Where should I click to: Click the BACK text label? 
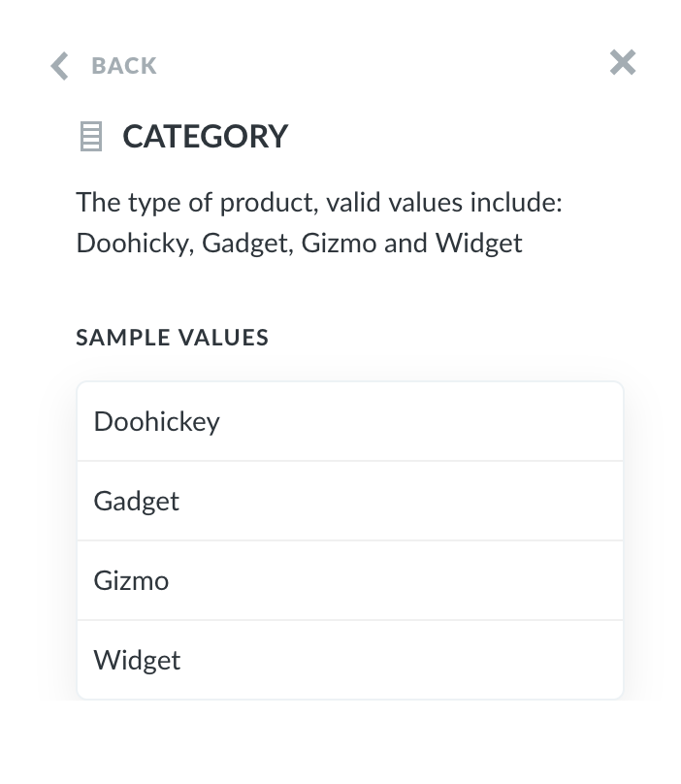click(x=124, y=66)
